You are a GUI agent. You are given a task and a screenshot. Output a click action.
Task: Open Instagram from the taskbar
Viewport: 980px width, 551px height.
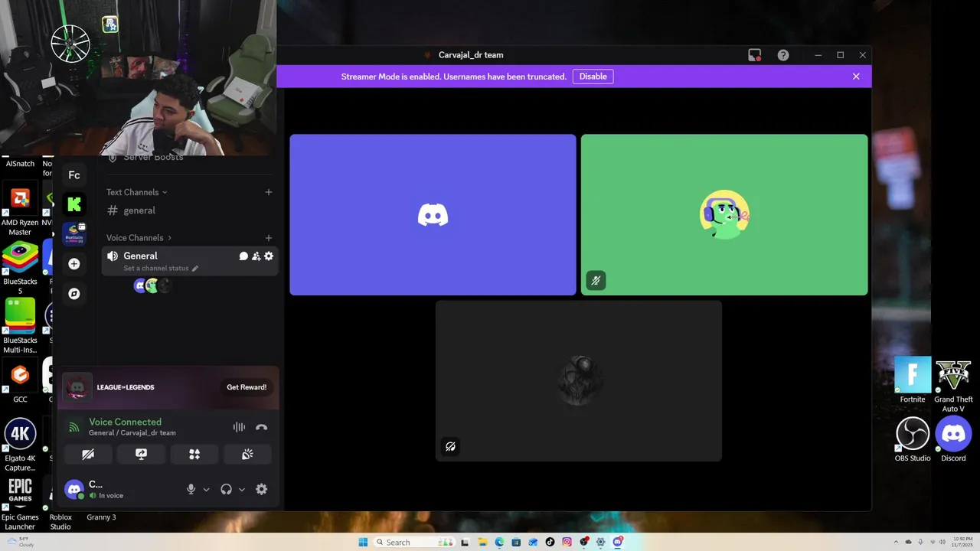567,542
